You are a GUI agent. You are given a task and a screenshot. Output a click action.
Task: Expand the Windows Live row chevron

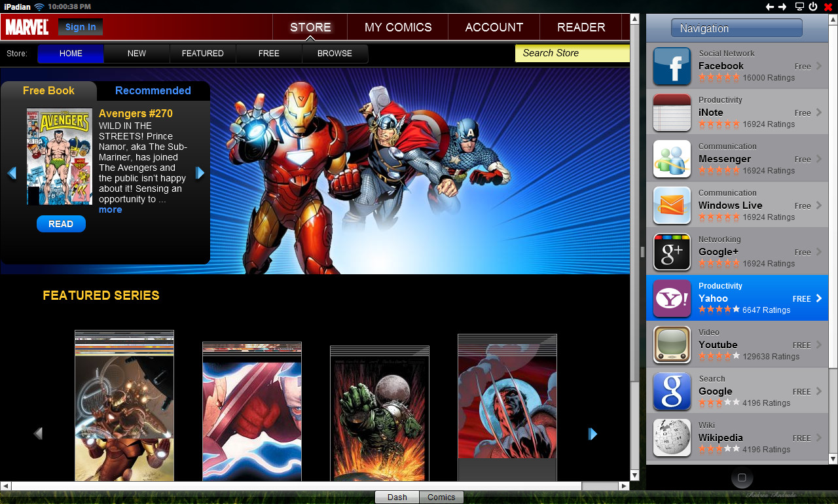[818, 206]
